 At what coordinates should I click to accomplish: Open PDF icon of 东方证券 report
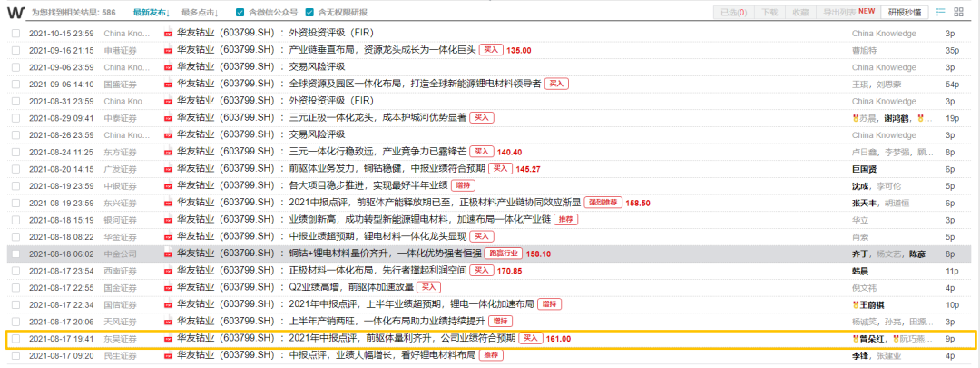pyautogui.click(x=168, y=152)
